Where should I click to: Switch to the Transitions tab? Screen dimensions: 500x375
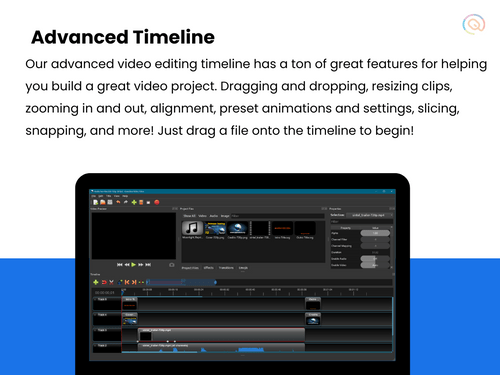[226, 268]
